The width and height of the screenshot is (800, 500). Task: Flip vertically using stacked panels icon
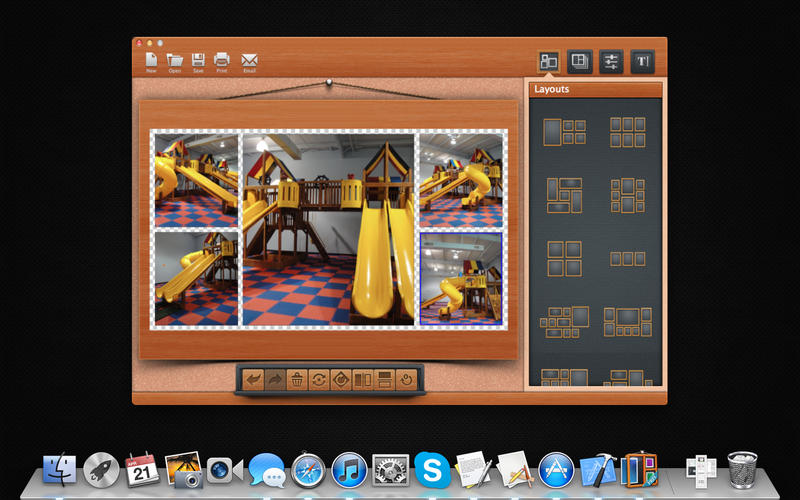384,380
